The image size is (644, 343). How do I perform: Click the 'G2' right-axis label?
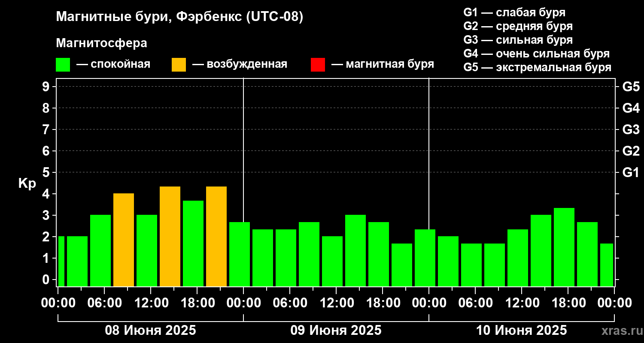[x=631, y=151]
